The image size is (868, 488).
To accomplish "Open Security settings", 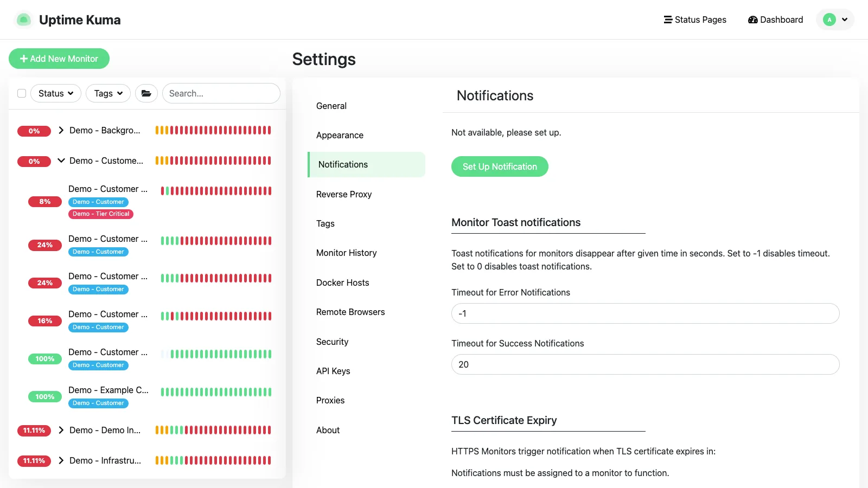I will (x=366, y=342).
